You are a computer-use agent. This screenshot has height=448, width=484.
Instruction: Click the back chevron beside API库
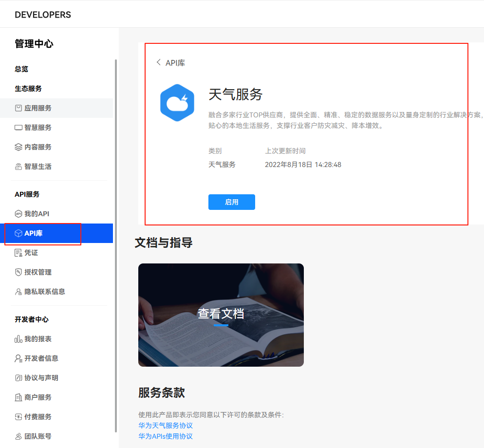click(x=159, y=62)
